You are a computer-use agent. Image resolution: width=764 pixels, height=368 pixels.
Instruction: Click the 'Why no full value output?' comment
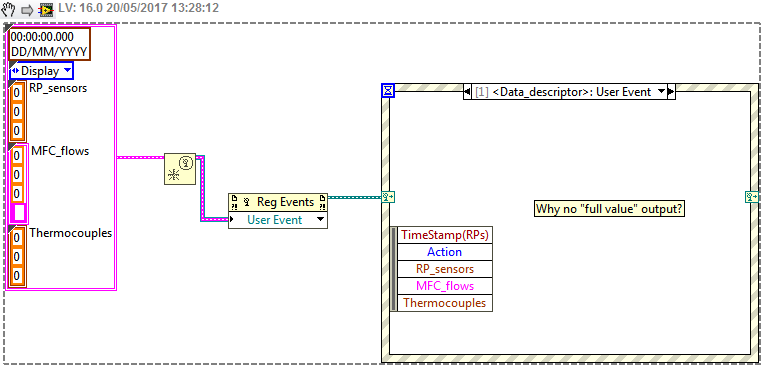pos(610,209)
